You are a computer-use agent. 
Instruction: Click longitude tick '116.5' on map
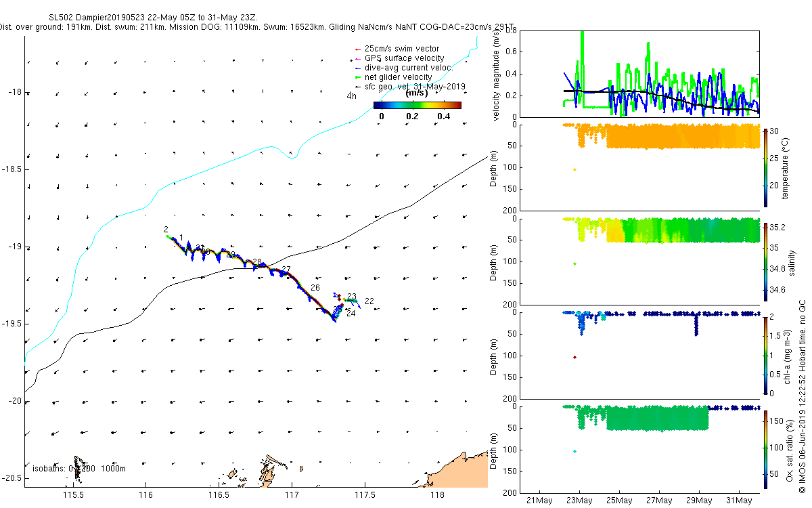pos(219,495)
